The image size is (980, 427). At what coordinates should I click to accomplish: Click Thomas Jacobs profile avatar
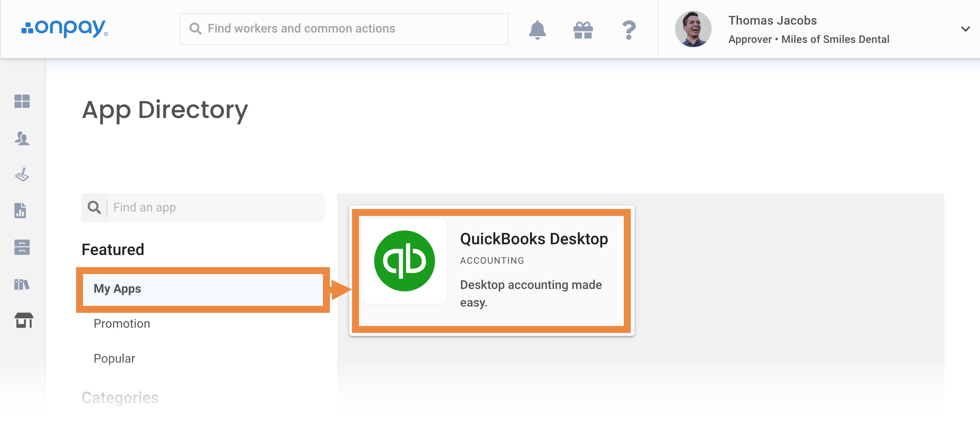point(693,29)
